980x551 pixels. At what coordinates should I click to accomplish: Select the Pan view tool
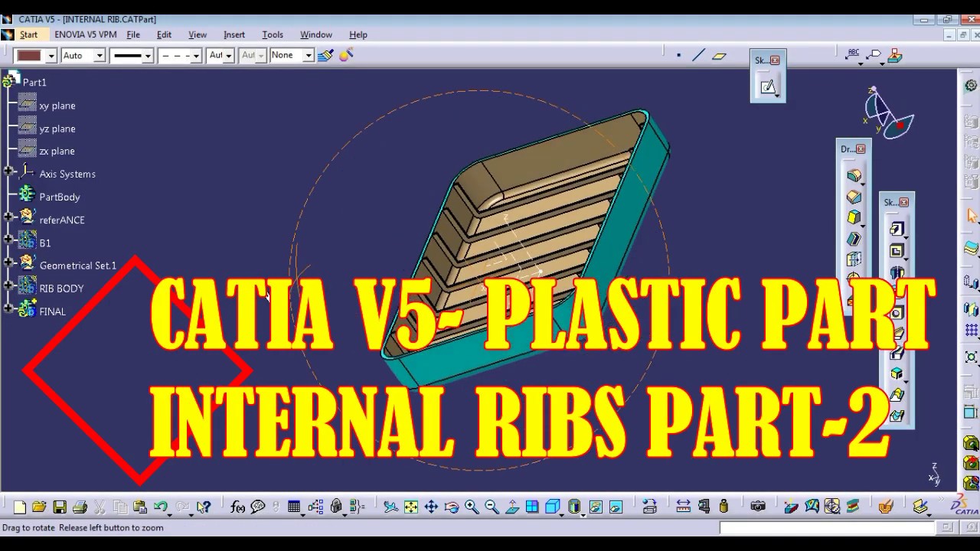click(431, 507)
